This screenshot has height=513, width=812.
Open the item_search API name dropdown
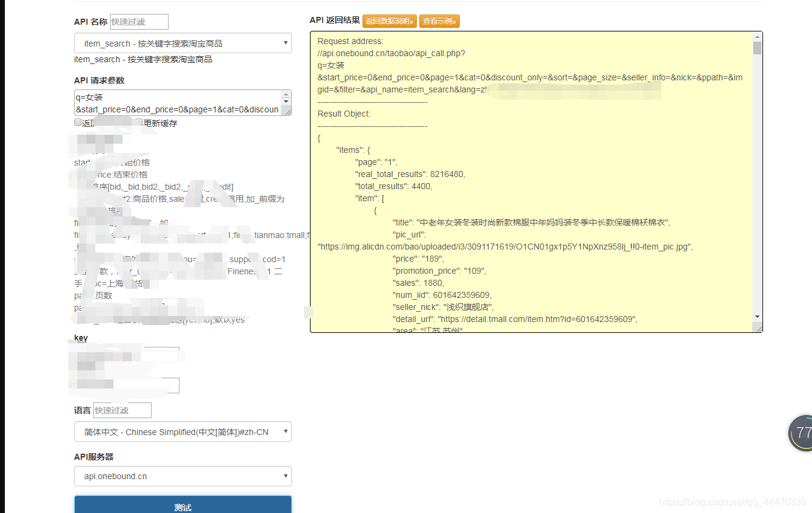click(183, 44)
